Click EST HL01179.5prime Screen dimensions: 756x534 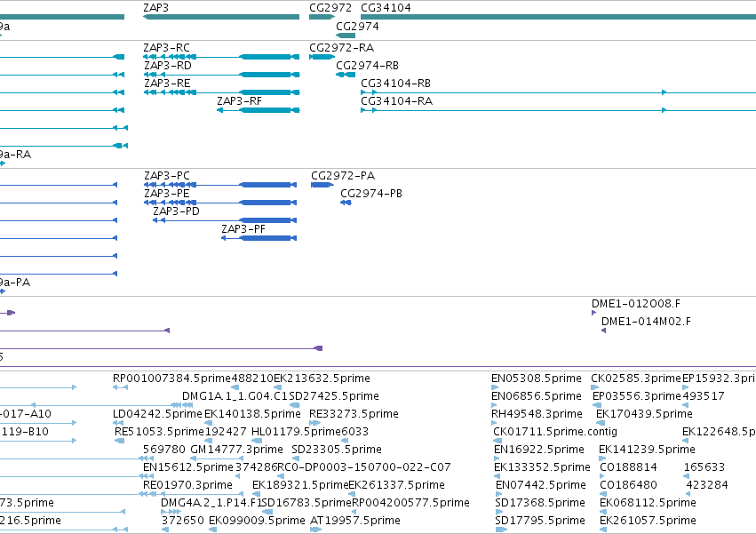click(297, 432)
